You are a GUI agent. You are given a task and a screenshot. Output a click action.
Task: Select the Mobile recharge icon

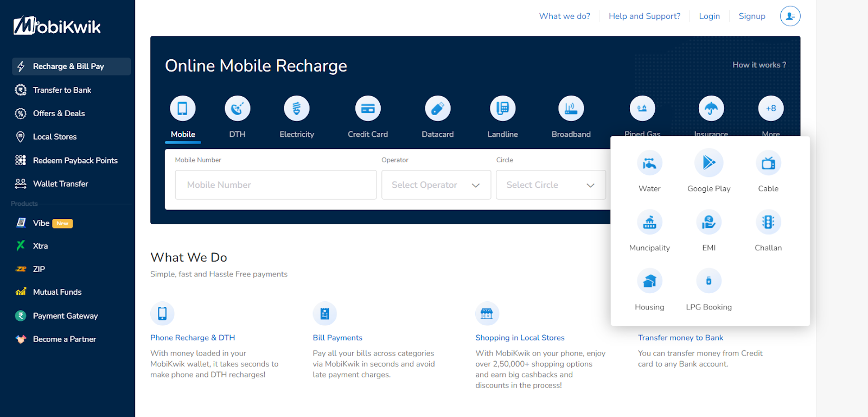[x=183, y=109]
